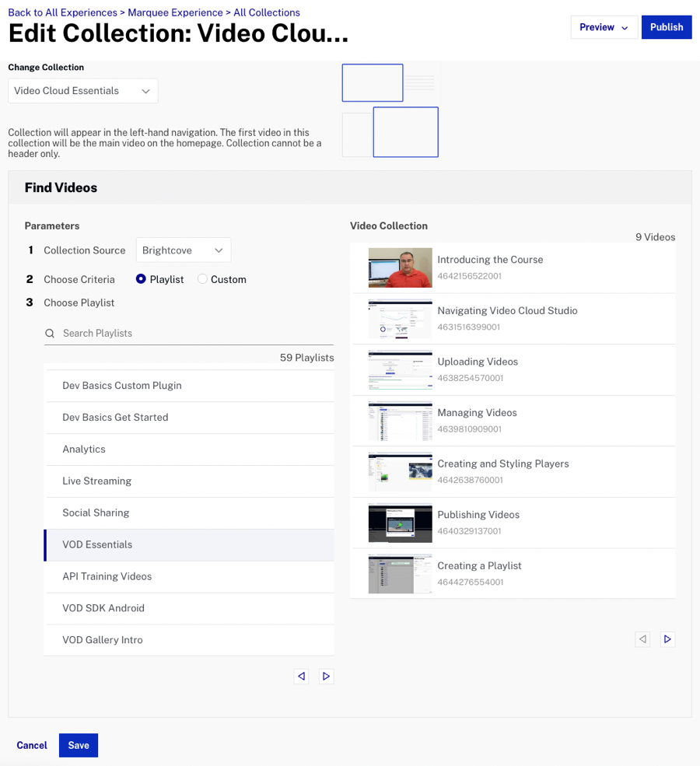
Task: Select the API Training Videos playlist
Action: [x=190, y=576]
